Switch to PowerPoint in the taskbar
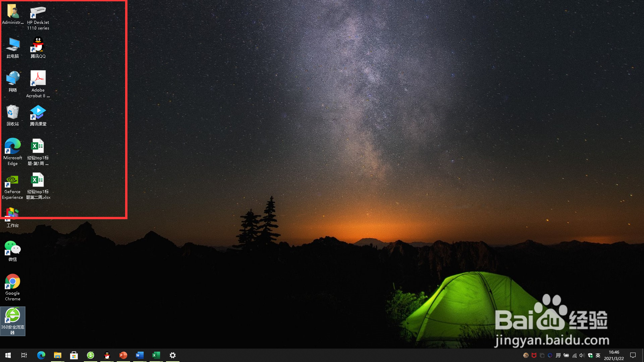Image resolution: width=644 pixels, height=362 pixels. [x=123, y=355]
